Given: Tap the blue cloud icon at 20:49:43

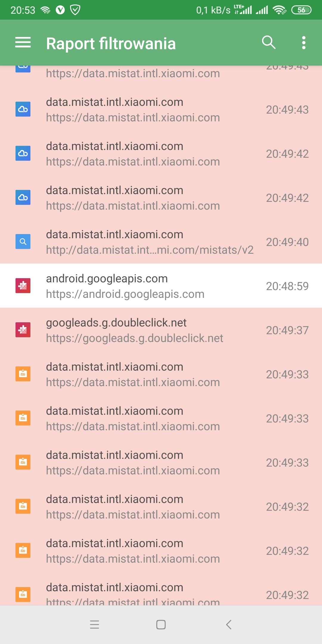Looking at the screenshot, I should point(23,109).
